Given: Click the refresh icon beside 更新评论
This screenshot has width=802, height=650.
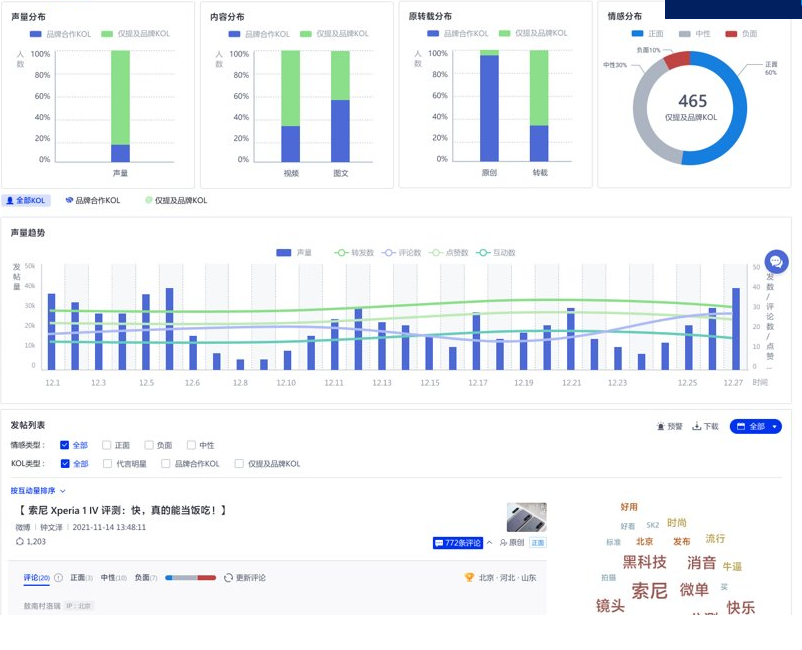Looking at the screenshot, I should pyautogui.click(x=228, y=578).
